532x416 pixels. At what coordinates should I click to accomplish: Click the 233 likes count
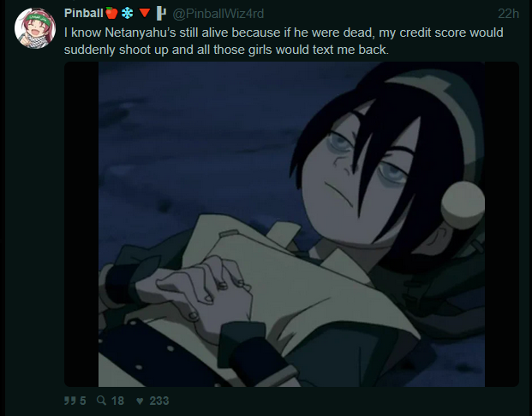point(159,401)
